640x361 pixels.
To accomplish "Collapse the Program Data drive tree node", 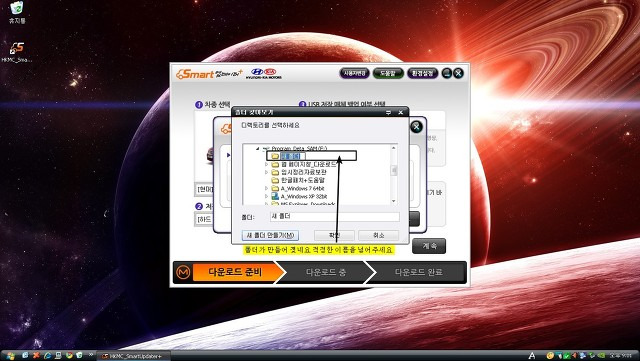I will coord(258,148).
